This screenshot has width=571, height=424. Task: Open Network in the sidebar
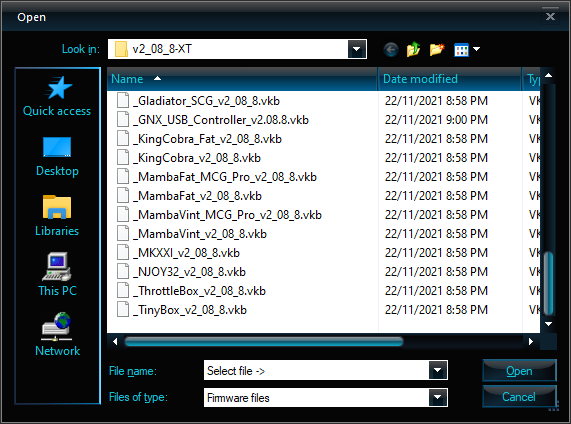tap(57, 334)
